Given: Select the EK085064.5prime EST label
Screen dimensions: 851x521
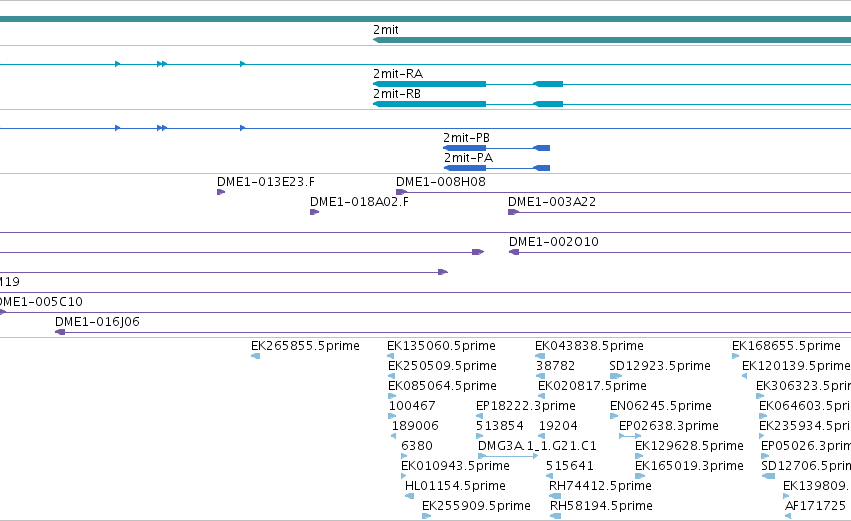Looking at the screenshot, I should [x=442, y=386].
